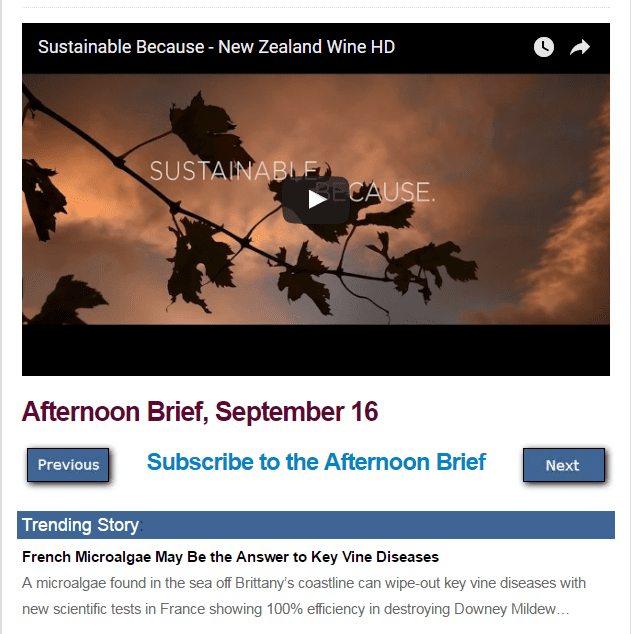This screenshot has height=634, width=631.
Task: Click the black bar beneath the video image
Action: (316, 350)
